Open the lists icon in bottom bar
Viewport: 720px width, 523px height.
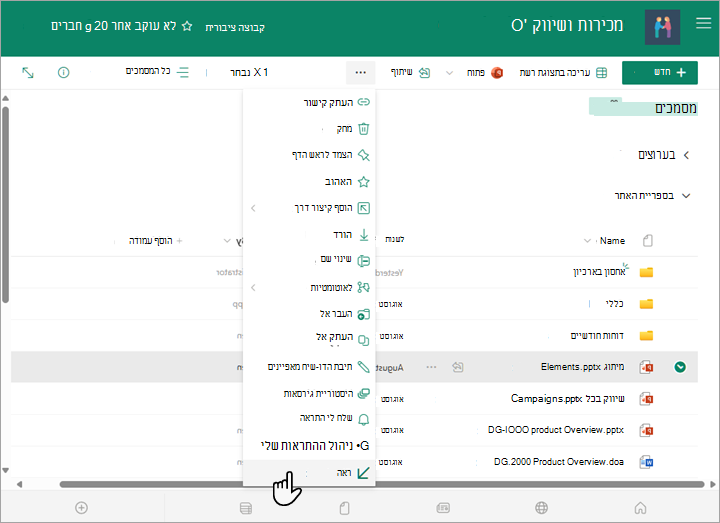(x=246, y=508)
